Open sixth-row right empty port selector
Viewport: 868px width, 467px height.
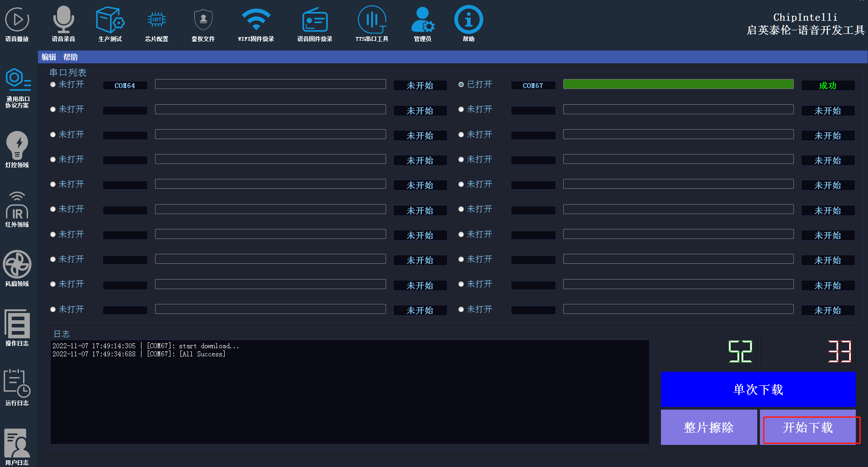[533, 210]
